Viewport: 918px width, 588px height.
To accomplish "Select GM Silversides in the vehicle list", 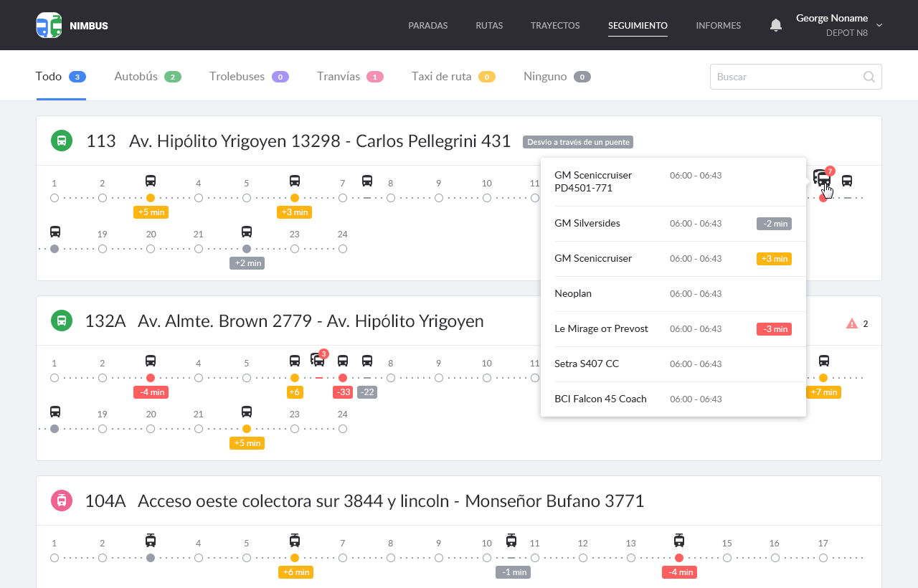I will tap(587, 223).
